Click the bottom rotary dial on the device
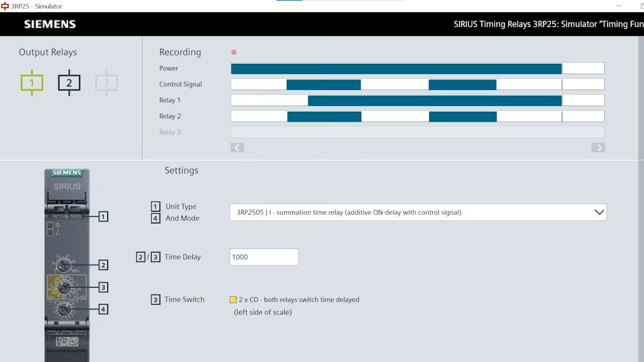644x362 pixels. tap(64, 309)
